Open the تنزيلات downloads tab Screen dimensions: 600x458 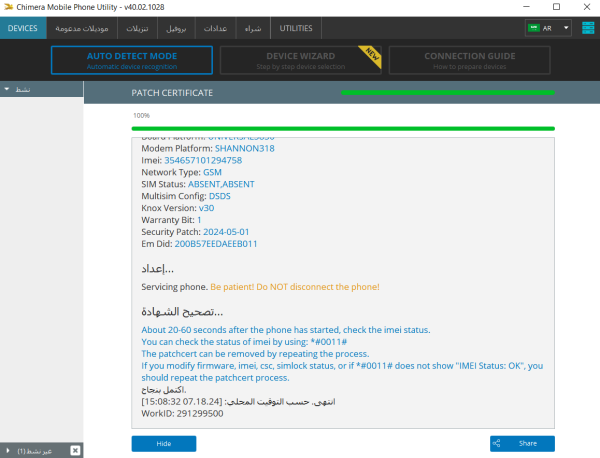[137, 28]
